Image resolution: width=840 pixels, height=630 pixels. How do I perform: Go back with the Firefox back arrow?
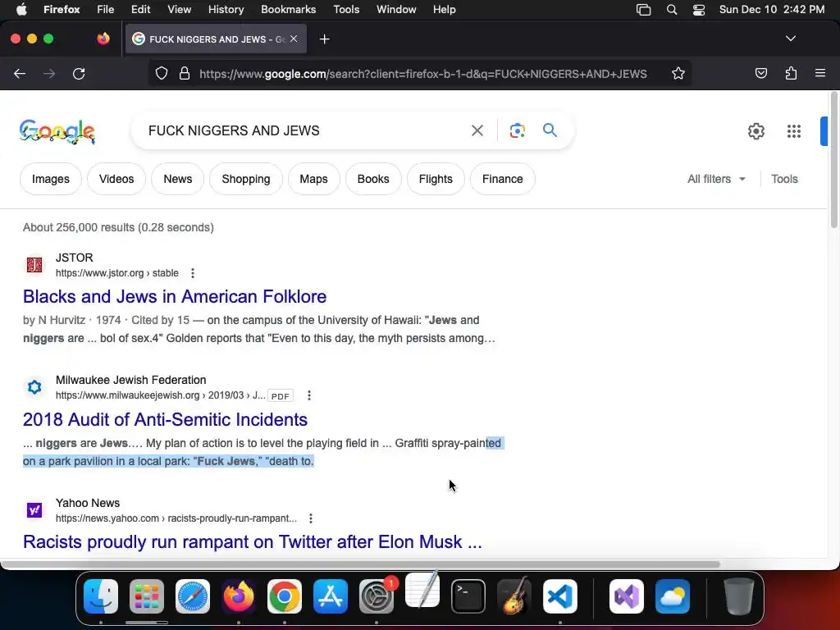[x=20, y=73]
